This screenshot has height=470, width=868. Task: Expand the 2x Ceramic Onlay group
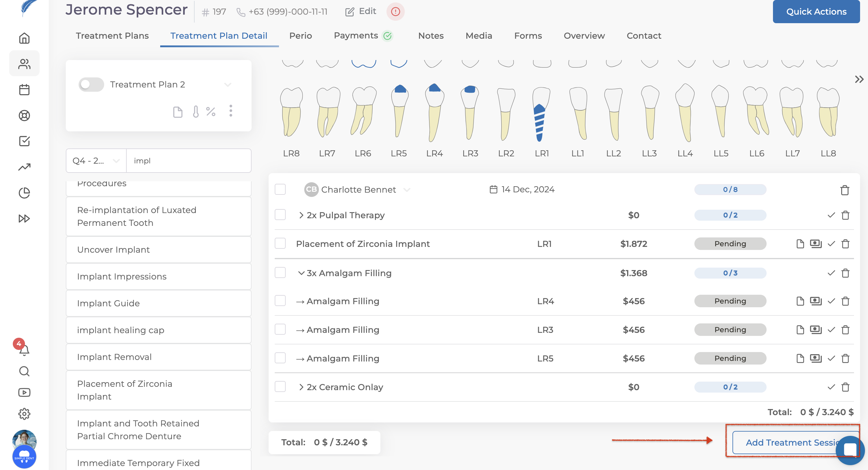click(x=301, y=387)
